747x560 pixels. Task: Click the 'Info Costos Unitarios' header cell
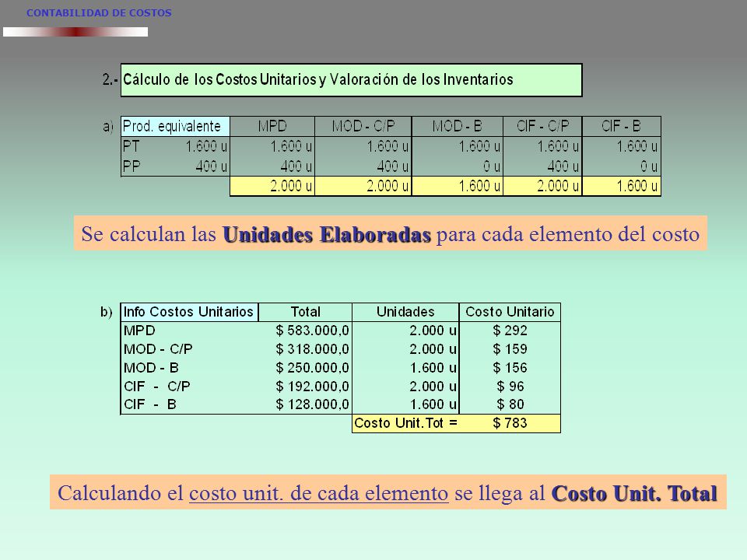[189, 312]
